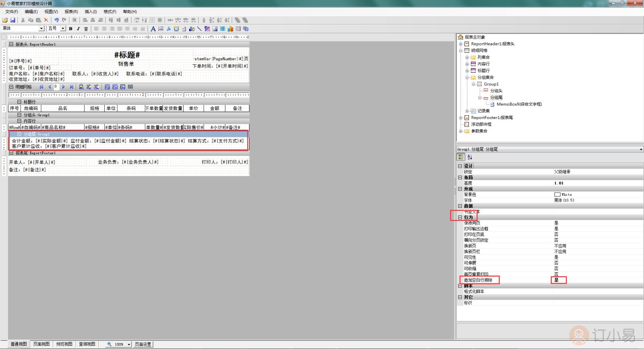Click the Cln columns icon in the detail grid bar
644x349 pixels.
click(96, 87)
